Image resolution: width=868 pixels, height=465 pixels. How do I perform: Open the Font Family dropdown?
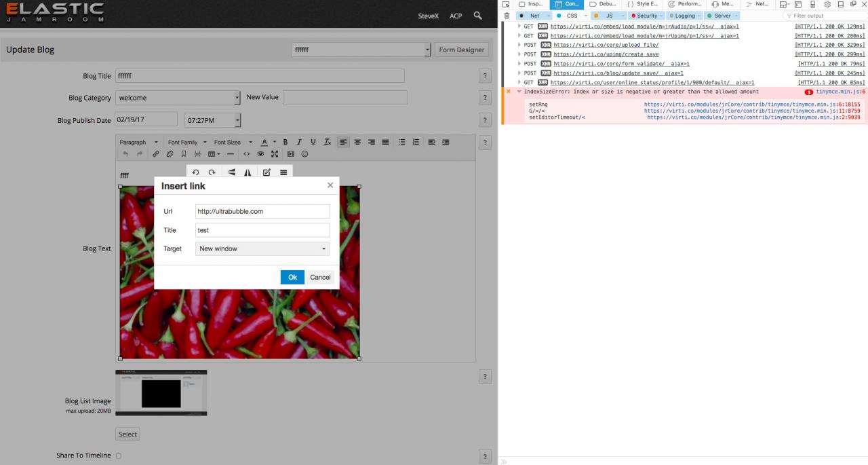(186, 142)
